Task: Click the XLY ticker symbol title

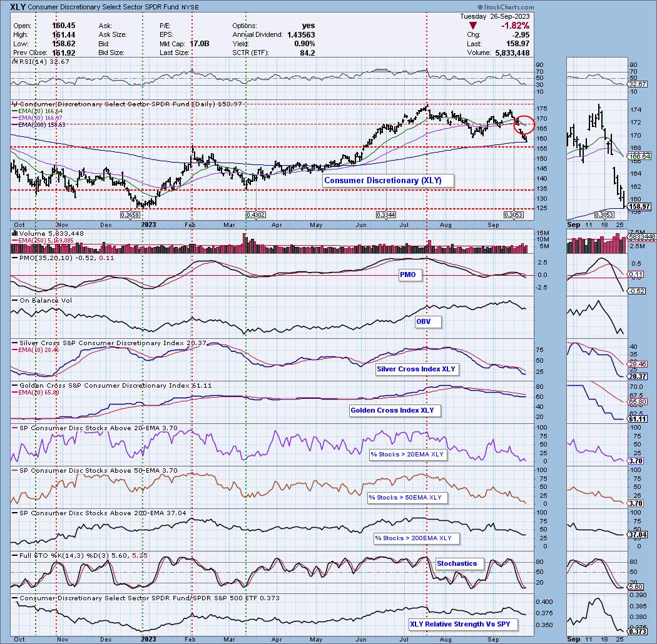Action: 18,7
